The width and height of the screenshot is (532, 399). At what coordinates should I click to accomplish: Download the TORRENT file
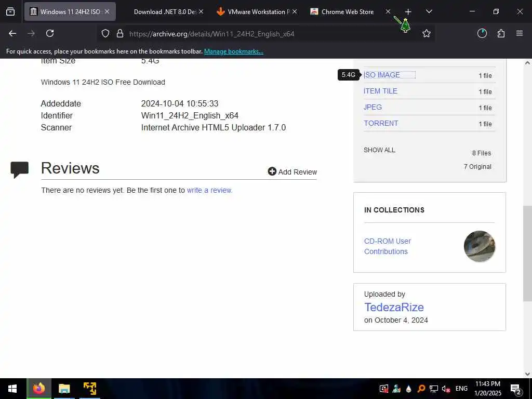(381, 123)
